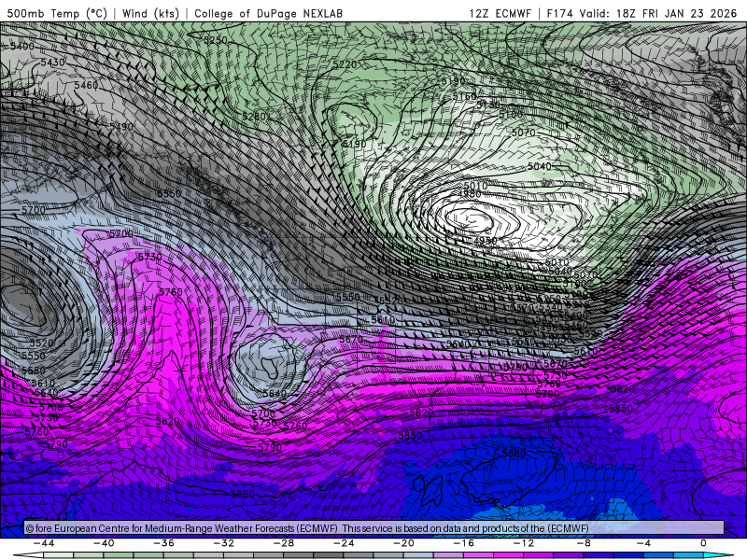Click the -40 color scale label

[104, 543]
